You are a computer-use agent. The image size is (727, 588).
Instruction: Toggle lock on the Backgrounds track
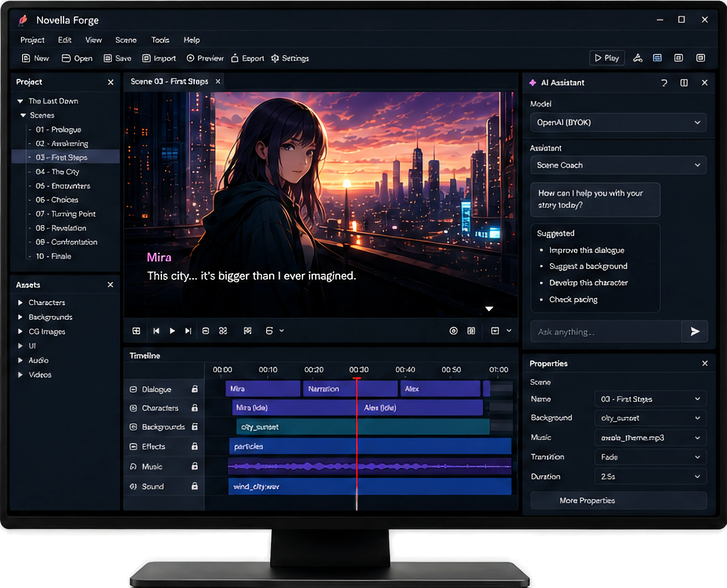coord(195,427)
